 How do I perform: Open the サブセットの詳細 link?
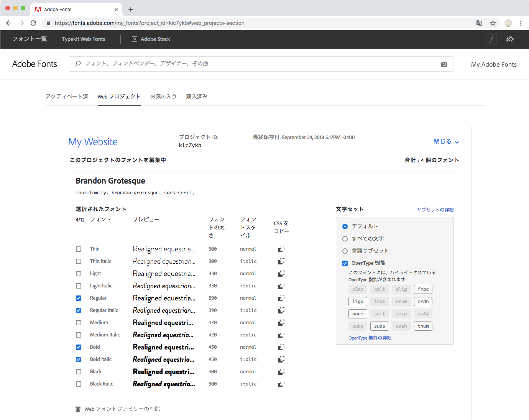coord(435,210)
